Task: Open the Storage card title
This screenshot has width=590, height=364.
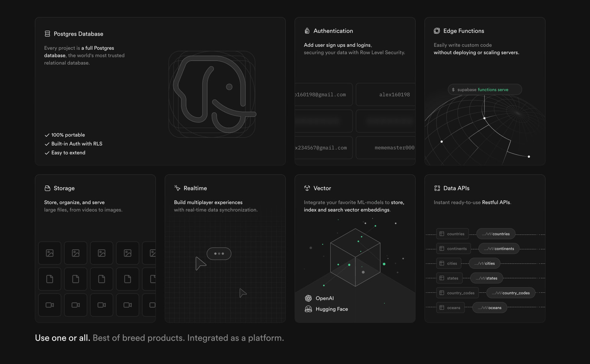Action: 64,188
